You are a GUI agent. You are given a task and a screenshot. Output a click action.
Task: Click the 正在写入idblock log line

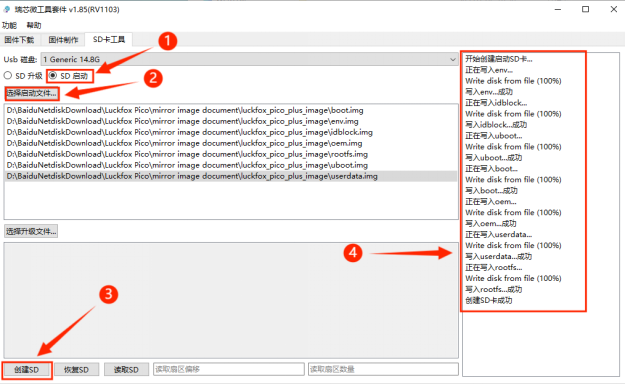496,103
